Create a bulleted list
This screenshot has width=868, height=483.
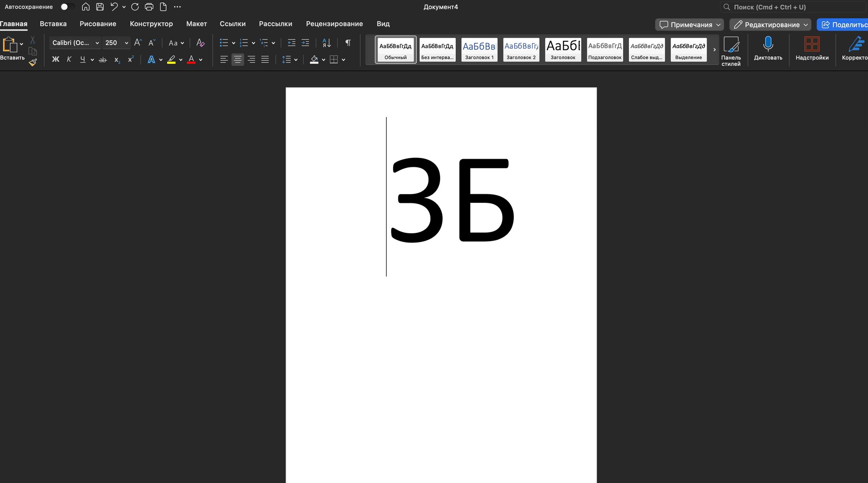224,42
